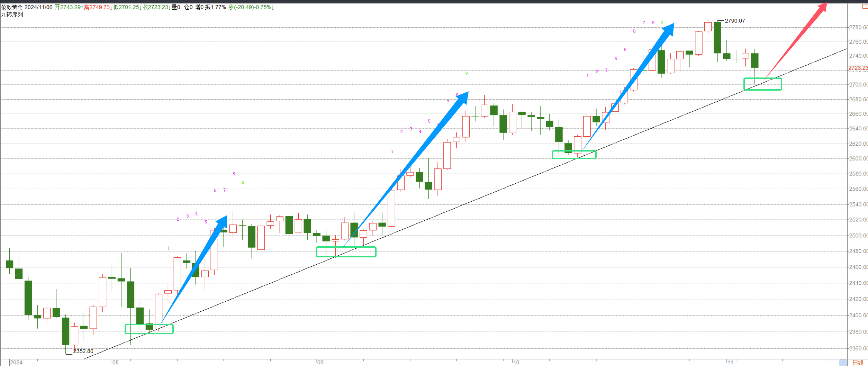
Task: Click the orange square icon above the price axis
Action: [865, 7]
